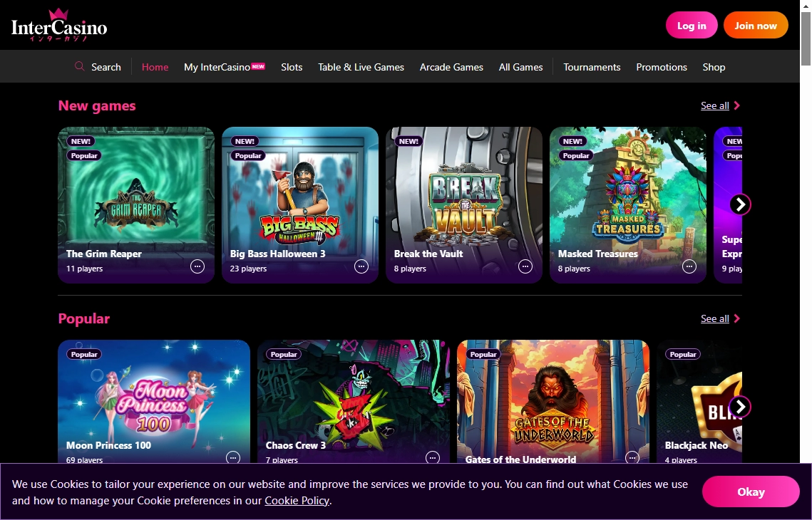Click the Join now button
This screenshot has width=812, height=520.
756,26
